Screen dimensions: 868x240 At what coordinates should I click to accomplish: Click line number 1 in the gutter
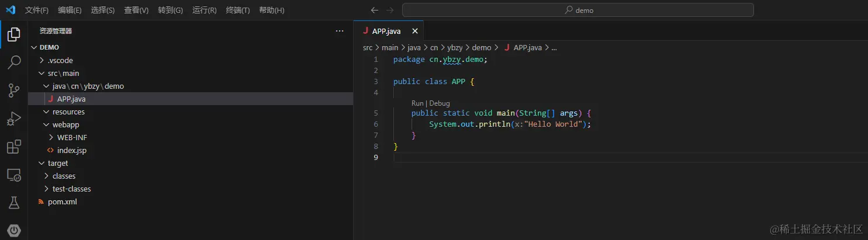[x=376, y=60]
